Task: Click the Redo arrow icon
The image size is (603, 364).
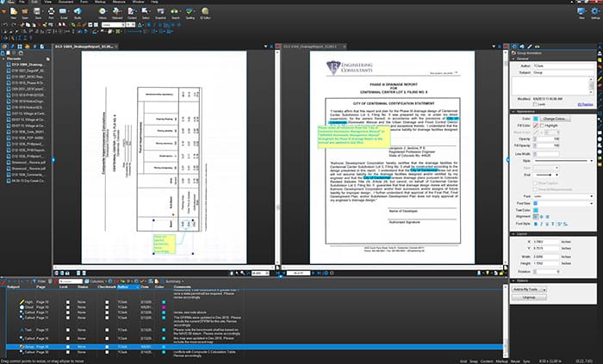Action: pyautogui.click(x=14, y=25)
